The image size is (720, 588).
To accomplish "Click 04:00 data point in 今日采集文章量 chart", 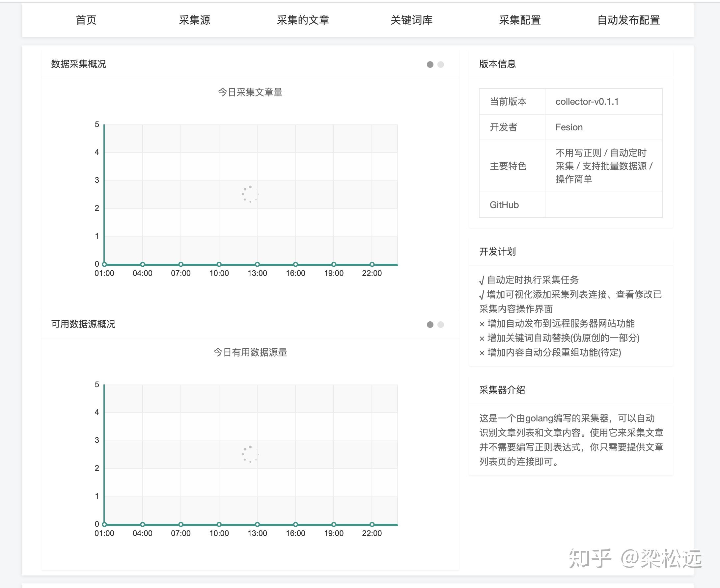I will pos(143,264).
